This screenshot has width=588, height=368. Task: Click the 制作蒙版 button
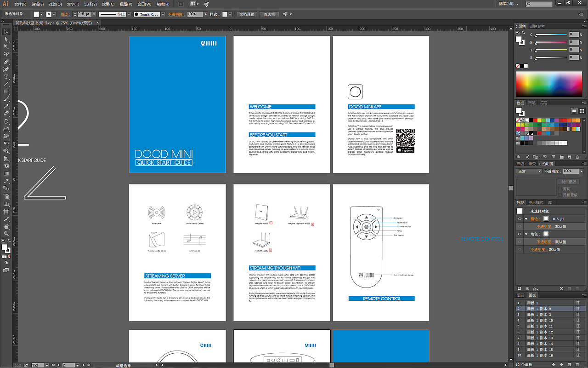568,182
